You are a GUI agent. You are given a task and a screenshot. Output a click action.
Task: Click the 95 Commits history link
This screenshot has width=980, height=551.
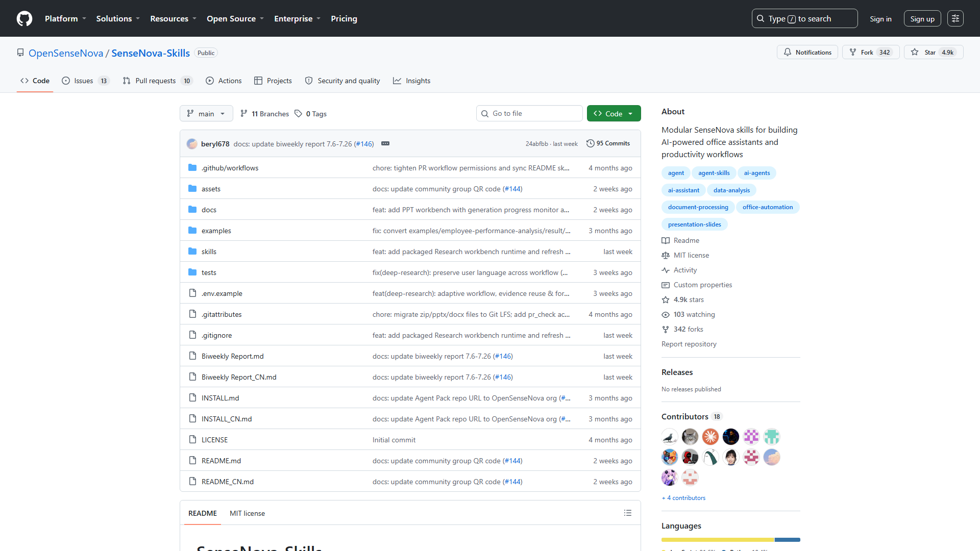click(608, 144)
